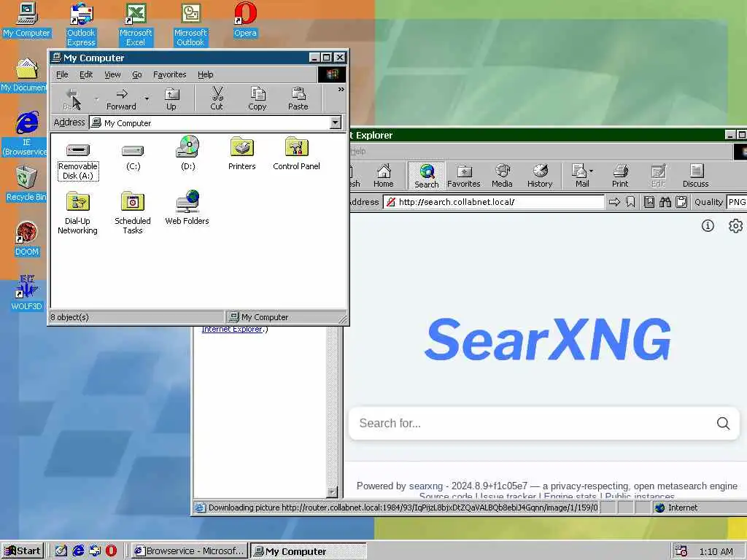Open the History toolbar button
The height and width of the screenshot is (560, 747).
(x=540, y=176)
